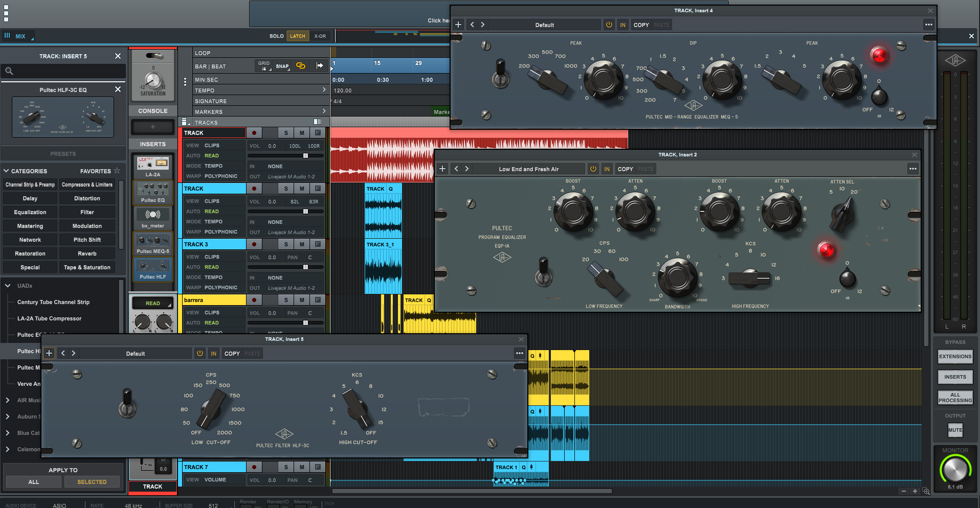Select the Reverb category
The width and height of the screenshot is (980, 508).
(87, 253)
